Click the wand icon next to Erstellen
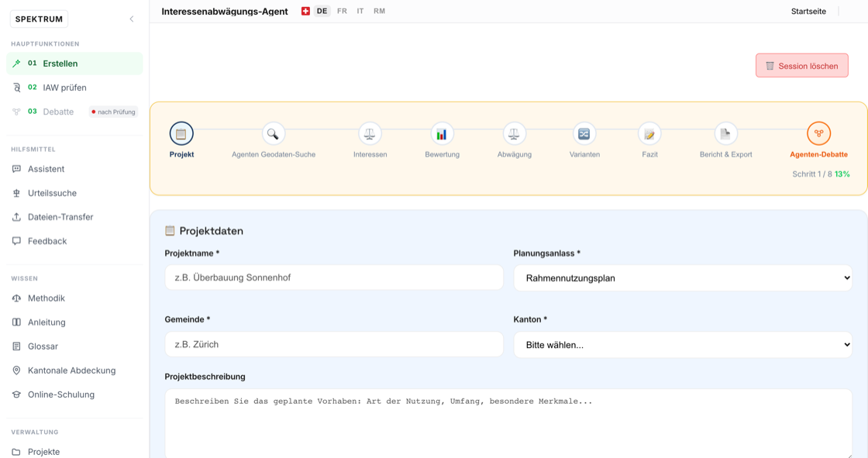868x458 pixels. pyautogui.click(x=16, y=64)
